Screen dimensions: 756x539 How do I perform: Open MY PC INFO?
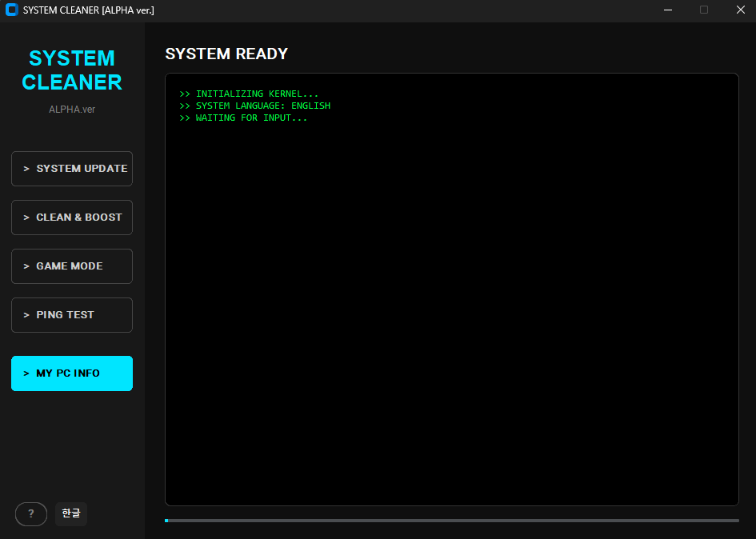point(71,373)
